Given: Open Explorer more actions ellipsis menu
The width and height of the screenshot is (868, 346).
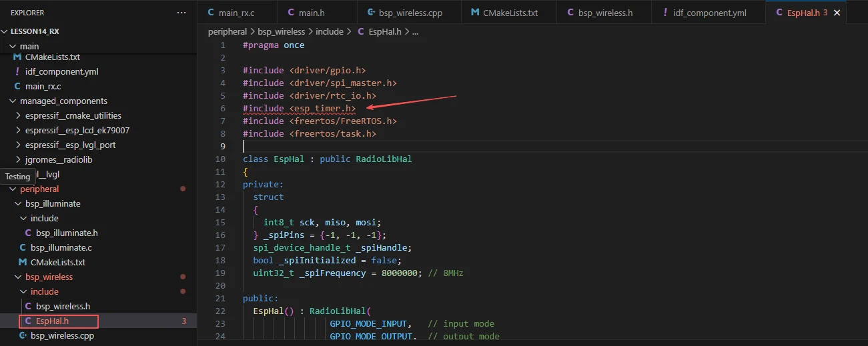Looking at the screenshot, I should pos(181,13).
